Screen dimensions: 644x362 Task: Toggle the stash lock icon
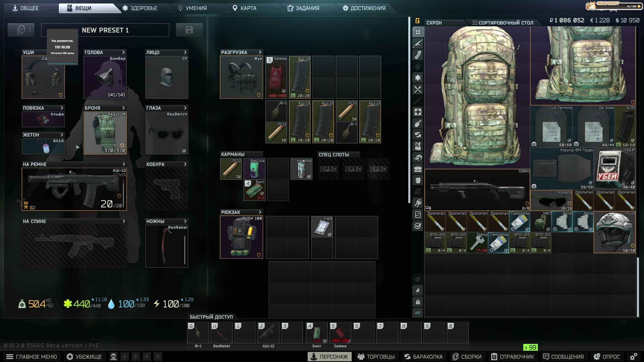pyautogui.click(x=418, y=302)
